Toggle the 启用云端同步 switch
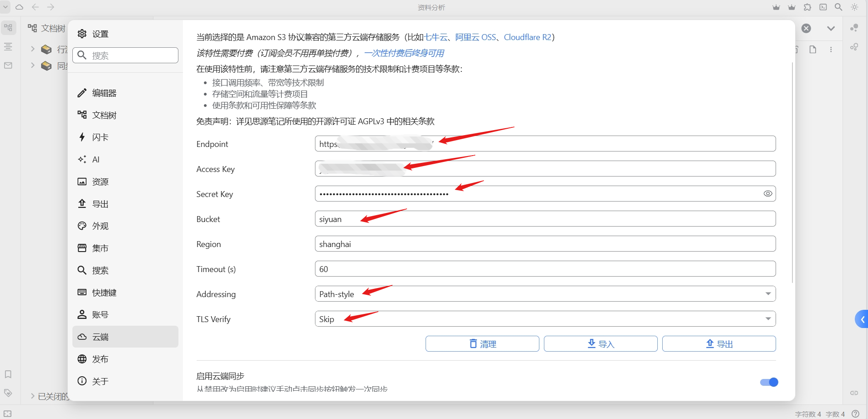 pos(769,382)
